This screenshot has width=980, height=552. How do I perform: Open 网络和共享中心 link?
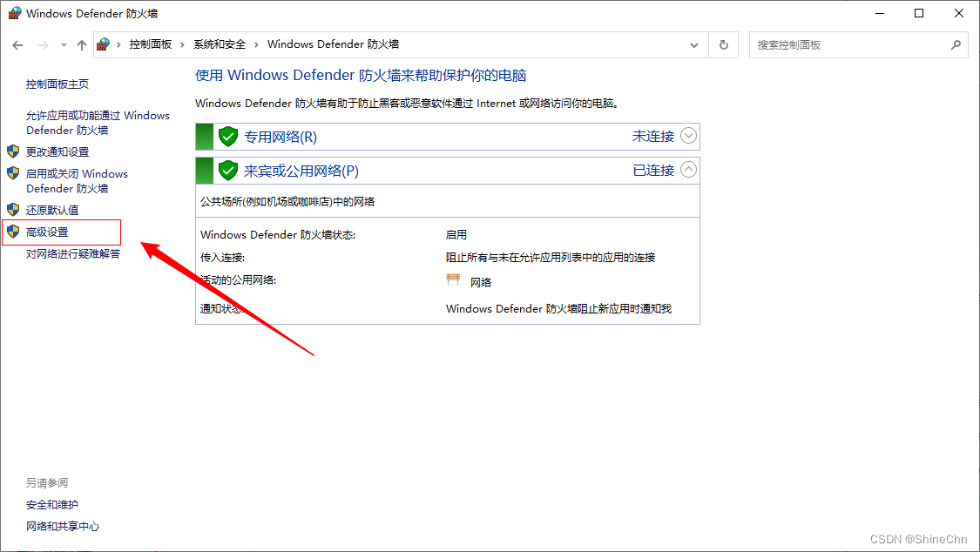click(63, 527)
